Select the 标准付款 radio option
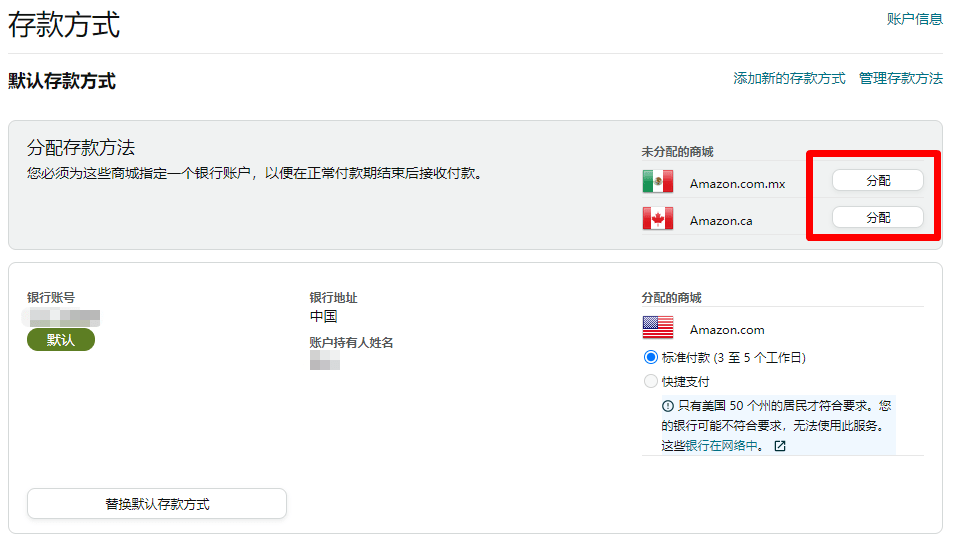This screenshot has width=956, height=548. click(651, 357)
